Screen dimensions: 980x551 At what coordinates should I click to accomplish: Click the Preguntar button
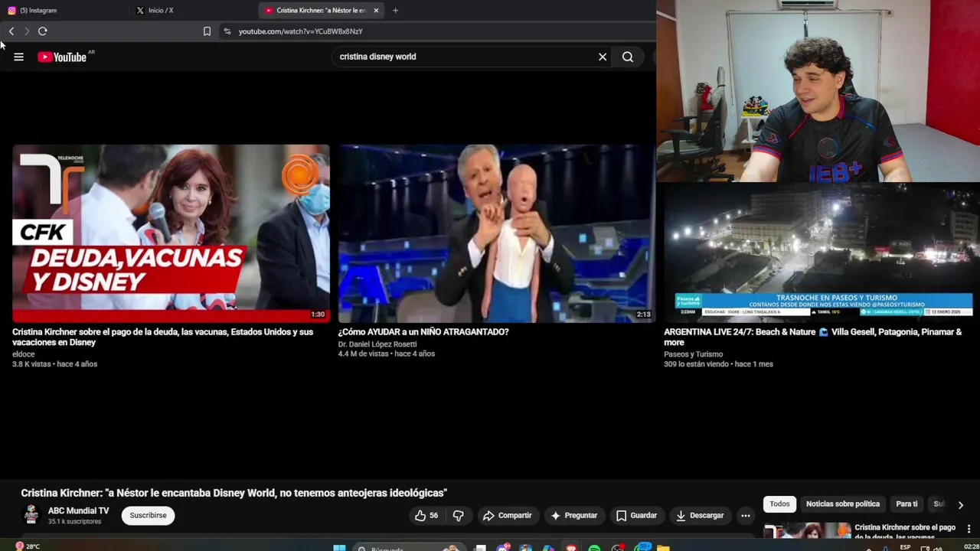[x=573, y=516]
